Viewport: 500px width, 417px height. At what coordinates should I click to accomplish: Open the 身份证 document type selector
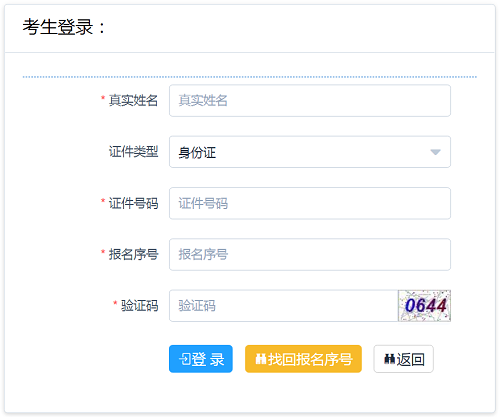(x=310, y=152)
